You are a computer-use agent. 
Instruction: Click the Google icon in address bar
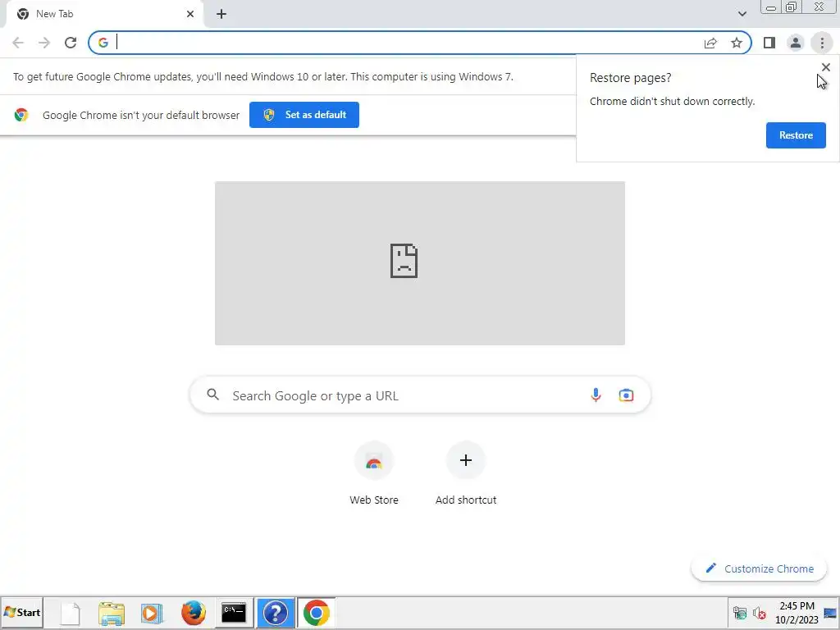103,43
